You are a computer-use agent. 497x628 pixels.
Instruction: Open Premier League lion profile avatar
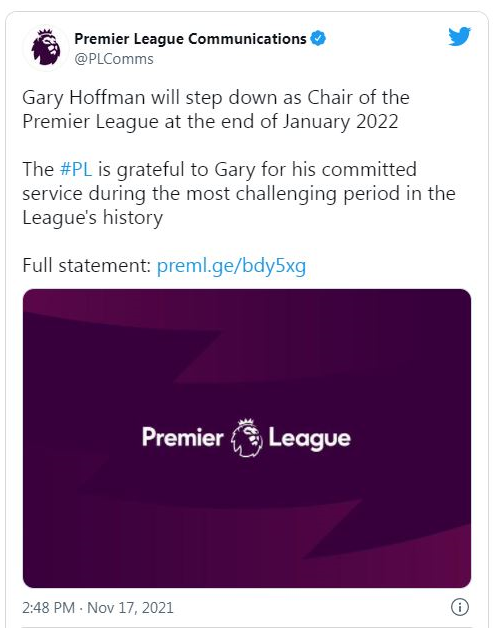point(46,48)
